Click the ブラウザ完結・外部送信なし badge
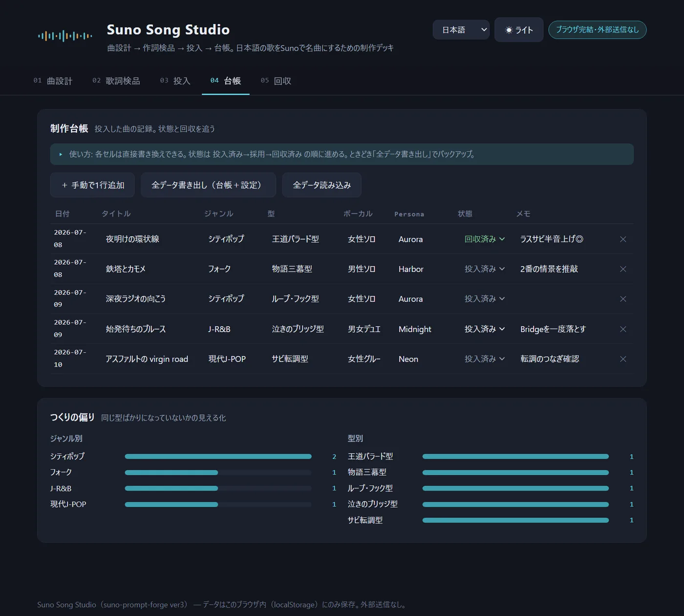 (597, 30)
